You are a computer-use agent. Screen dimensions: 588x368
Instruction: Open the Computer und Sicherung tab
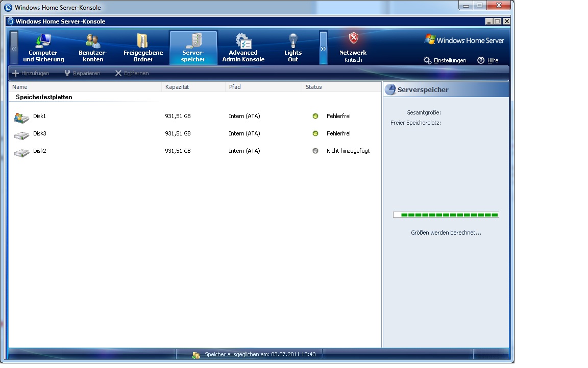click(43, 48)
